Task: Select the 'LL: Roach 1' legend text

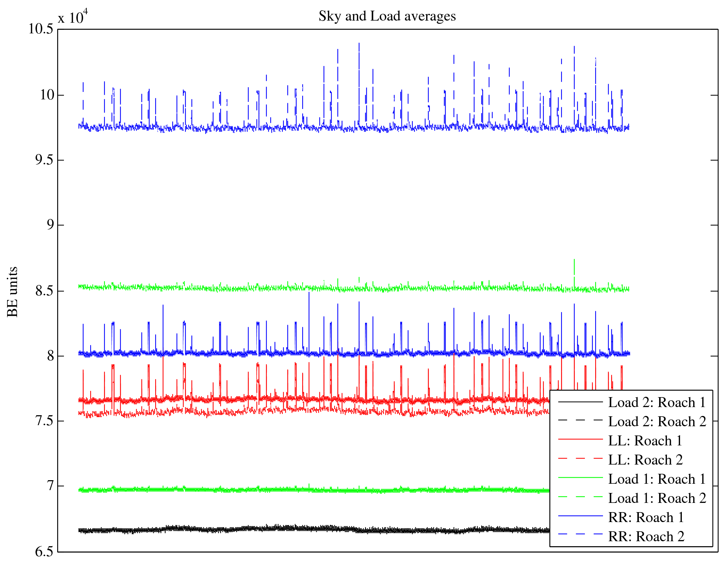Action: click(x=645, y=441)
